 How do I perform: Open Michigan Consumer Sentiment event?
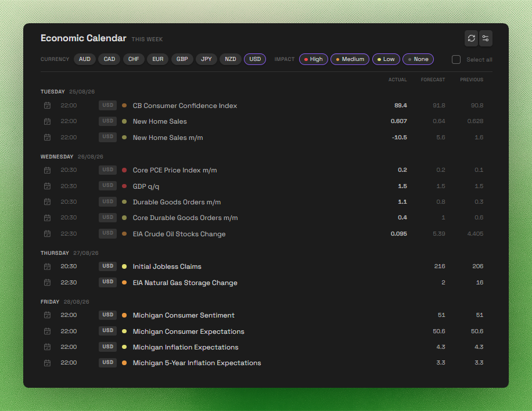tap(184, 315)
